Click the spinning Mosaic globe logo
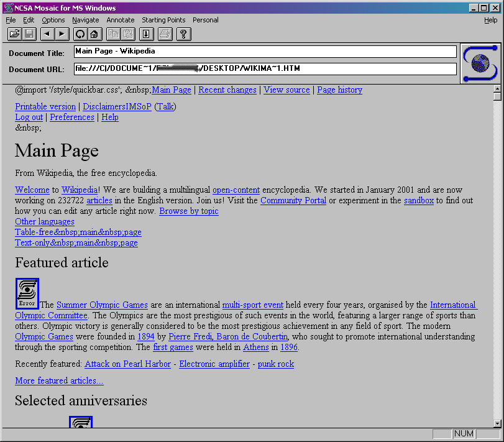 pyautogui.click(x=479, y=64)
